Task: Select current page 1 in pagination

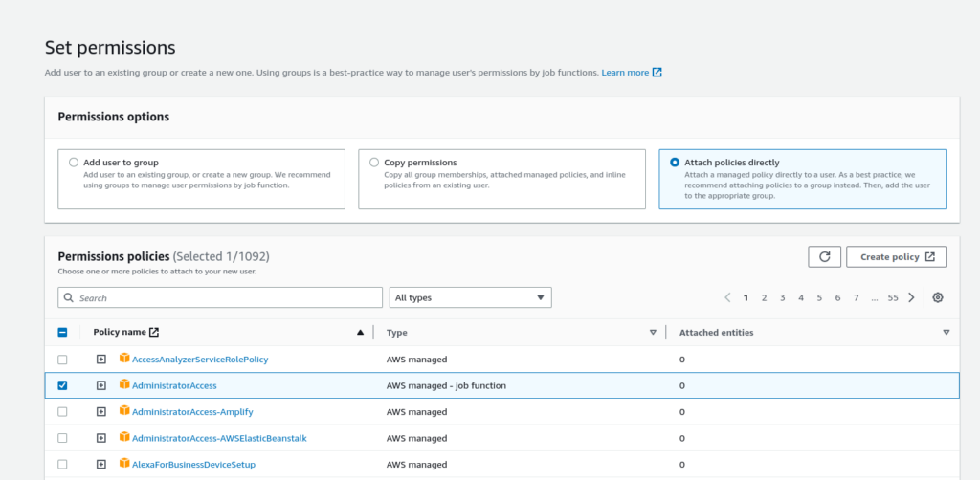Action: [746, 298]
